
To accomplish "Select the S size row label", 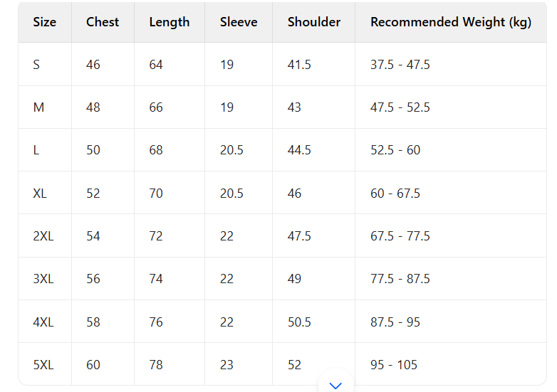I will (x=36, y=65).
